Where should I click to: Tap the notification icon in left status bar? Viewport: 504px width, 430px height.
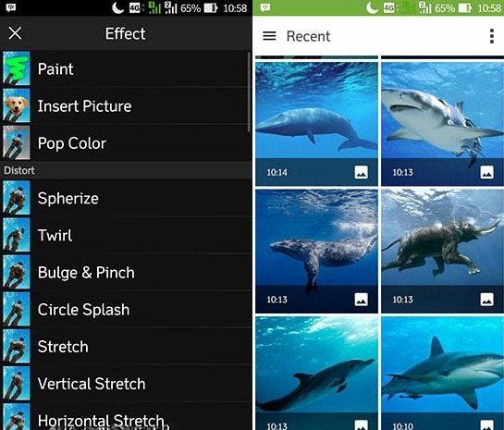click(x=10, y=7)
